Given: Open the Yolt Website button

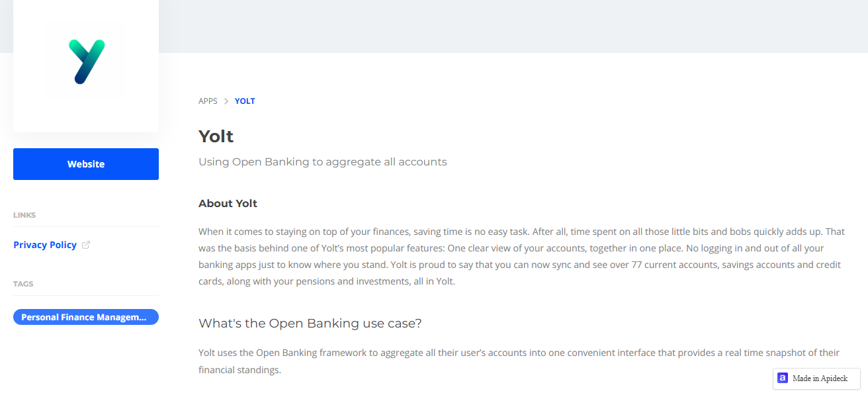Looking at the screenshot, I should click(x=86, y=164).
